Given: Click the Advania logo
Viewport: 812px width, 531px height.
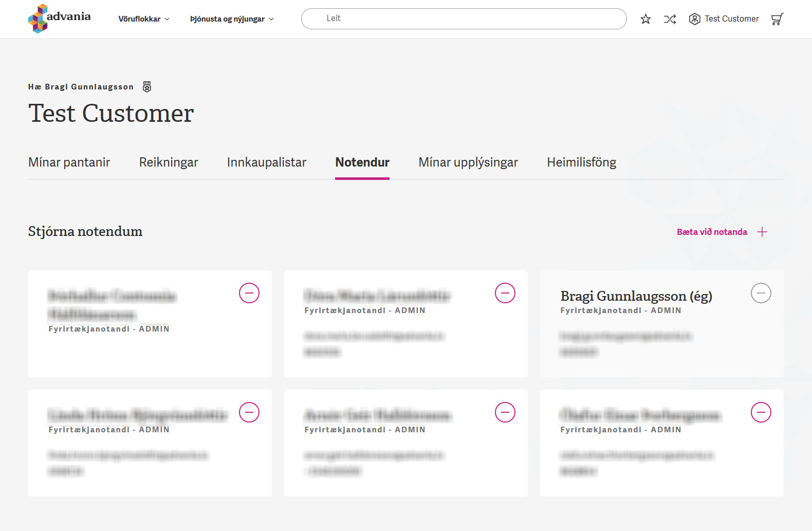Looking at the screenshot, I should coord(59,19).
